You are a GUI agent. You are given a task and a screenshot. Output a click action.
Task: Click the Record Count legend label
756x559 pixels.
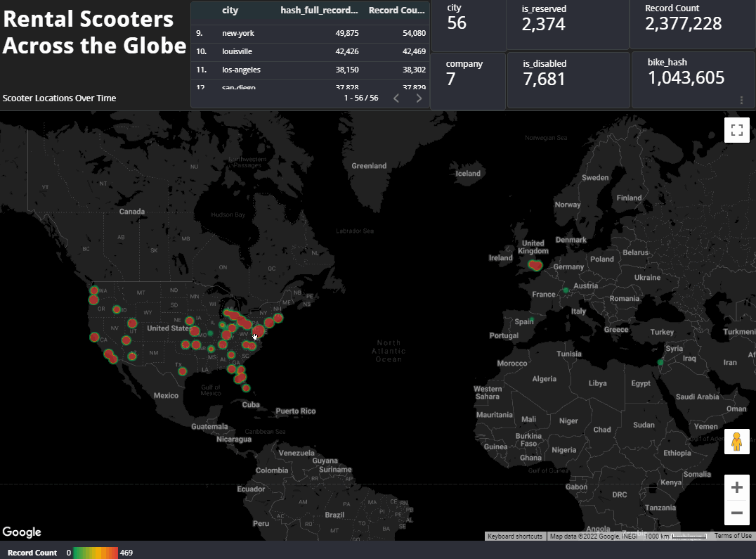click(32, 553)
